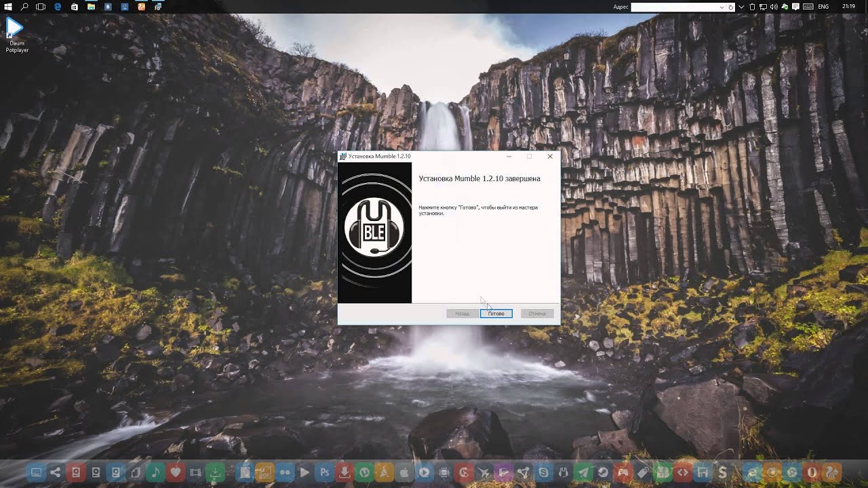The height and width of the screenshot is (488, 868).
Task: Open the red download arrow dock icon
Action: coord(344,472)
